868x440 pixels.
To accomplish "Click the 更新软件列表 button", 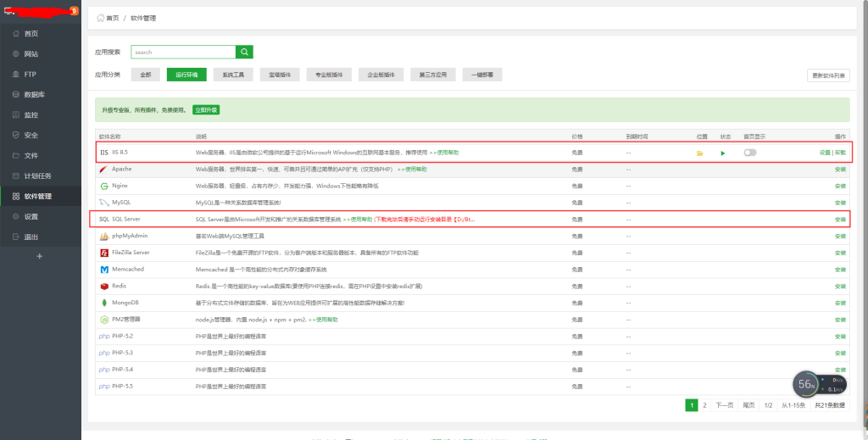I will click(x=828, y=75).
